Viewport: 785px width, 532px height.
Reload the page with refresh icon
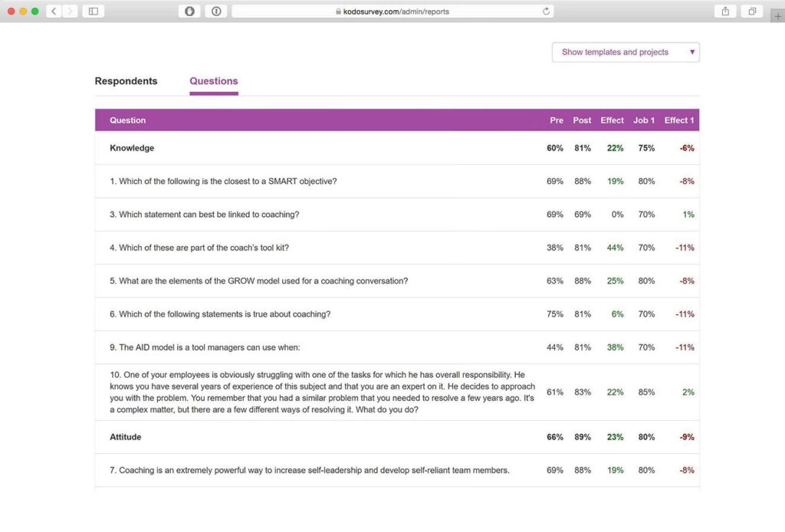546,11
